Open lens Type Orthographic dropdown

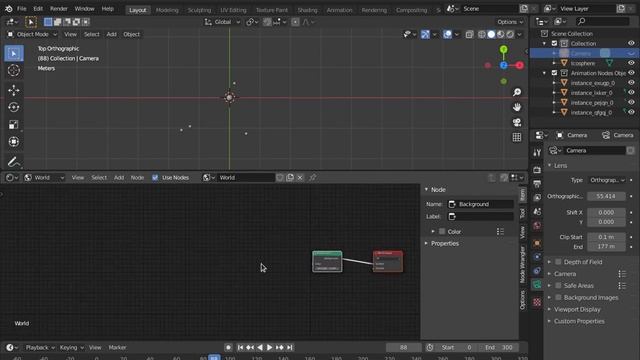click(x=607, y=180)
